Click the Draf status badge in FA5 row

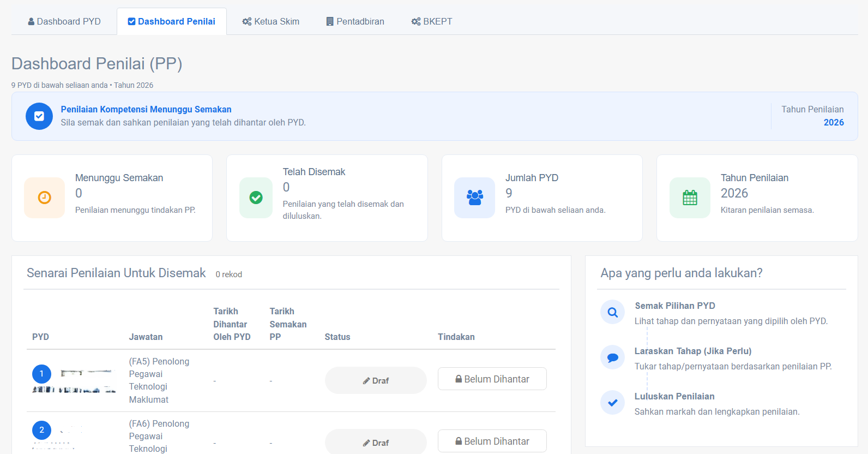click(x=376, y=380)
